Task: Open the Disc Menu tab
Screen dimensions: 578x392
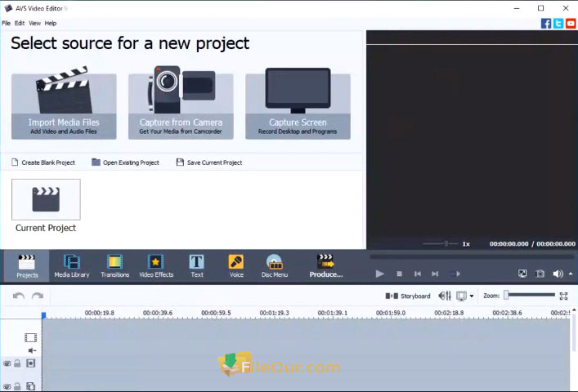Action: tap(275, 266)
